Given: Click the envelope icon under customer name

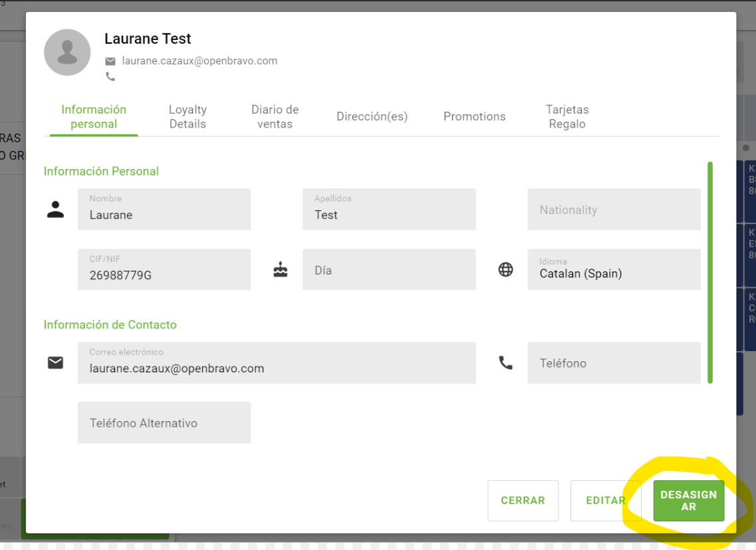Looking at the screenshot, I should tap(110, 61).
